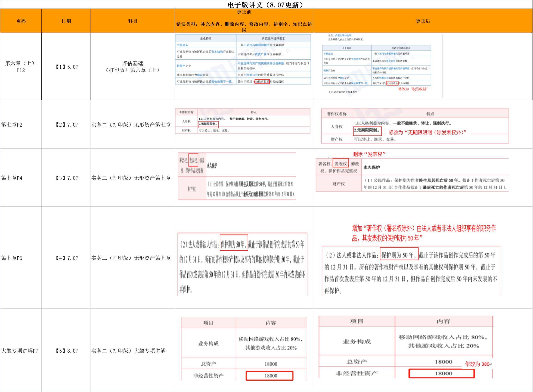Open the before-correction 永久保护 image in row 【3】

click(x=237, y=176)
